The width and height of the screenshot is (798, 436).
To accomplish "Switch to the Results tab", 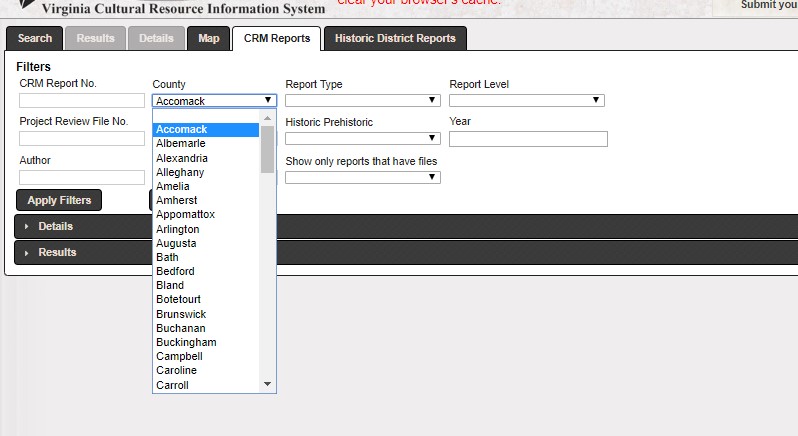I will pyautogui.click(x=96, y=38).
